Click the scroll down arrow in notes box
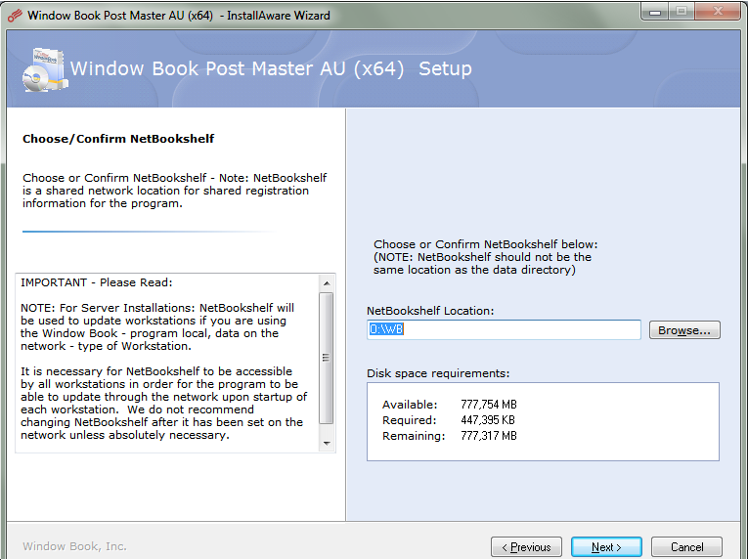 pyautogui.click(x=327, y=443)
